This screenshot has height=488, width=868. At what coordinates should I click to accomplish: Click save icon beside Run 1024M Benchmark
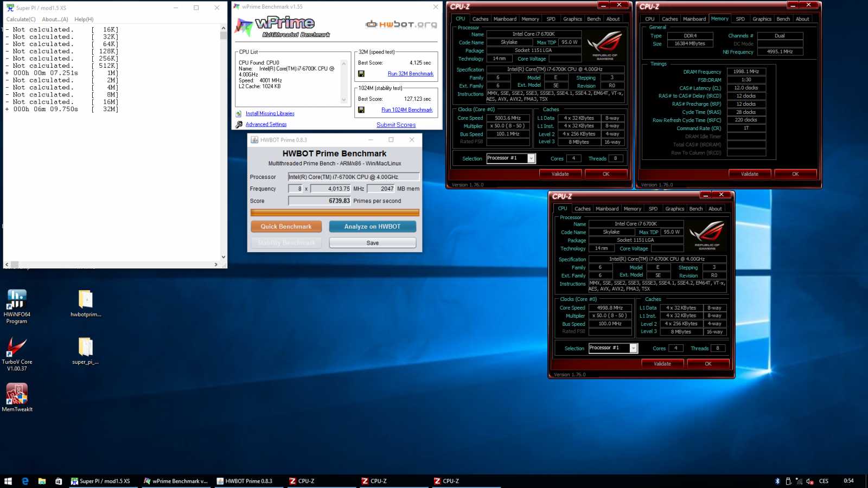[x=361, y=110]
